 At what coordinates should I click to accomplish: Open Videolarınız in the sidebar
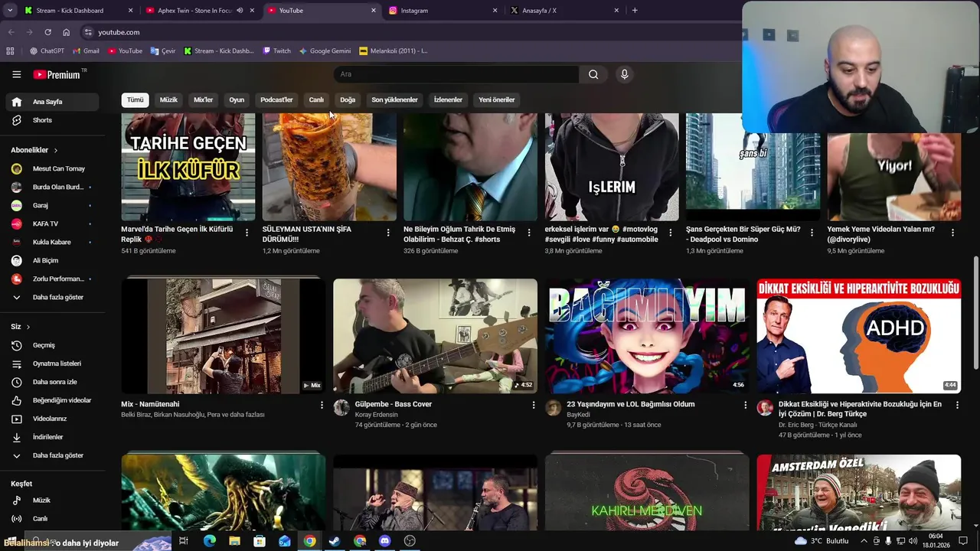pyautogui.click(x=52, y=419)
